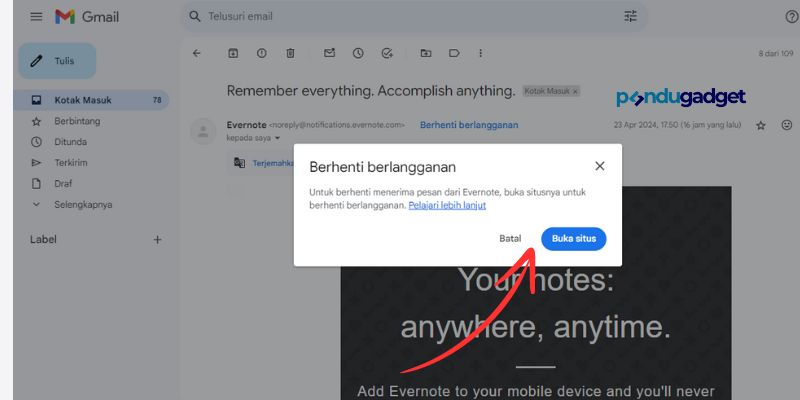Screen dimensions: 800x400
Task: Click the Terjemahkan link
Action: point(273,163)
